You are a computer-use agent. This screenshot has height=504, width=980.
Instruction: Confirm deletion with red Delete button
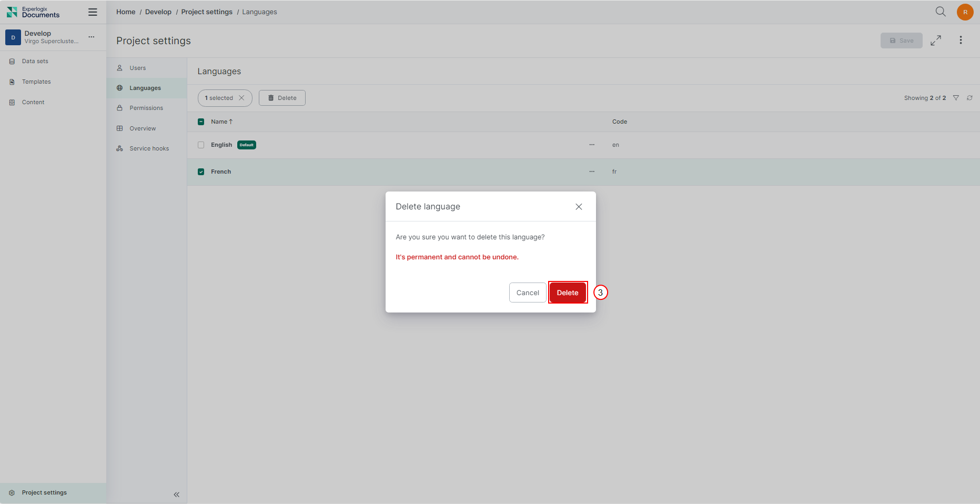(567, 293)
